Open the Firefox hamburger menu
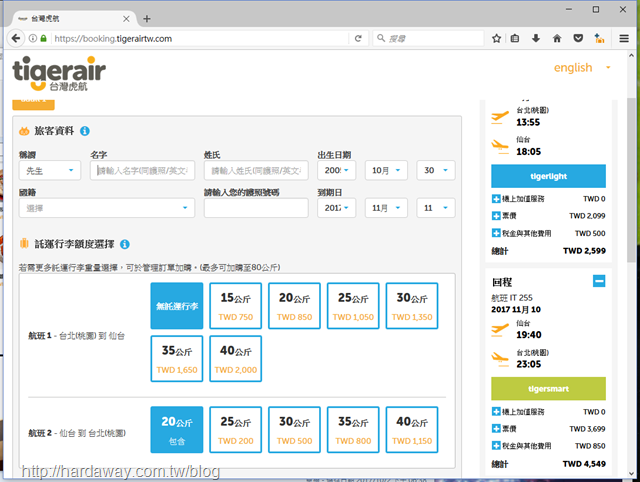640x482 pixels. (x=624, y=38)
